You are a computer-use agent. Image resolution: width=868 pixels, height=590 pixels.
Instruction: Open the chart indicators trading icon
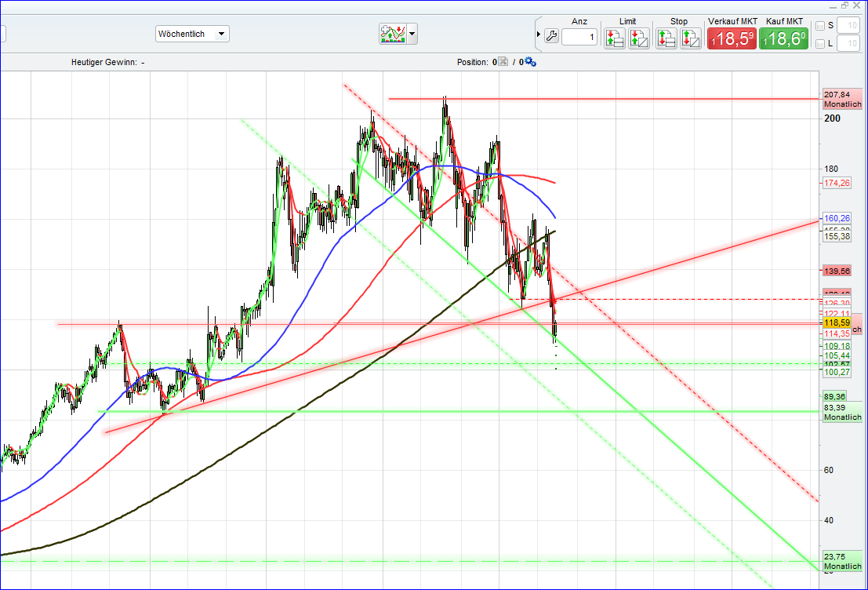coord(393,34)
